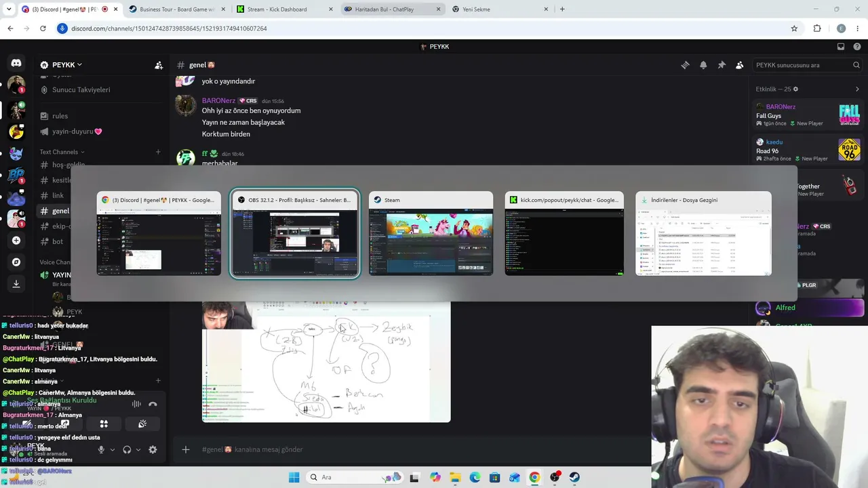Click the Chrome address bar URL

coord(169,28)
